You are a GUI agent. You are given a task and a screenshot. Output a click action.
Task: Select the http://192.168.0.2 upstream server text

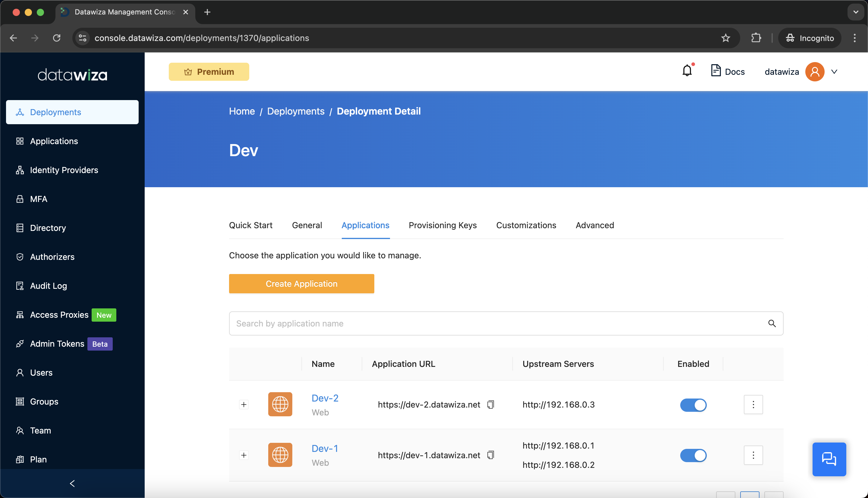tap(558, 465)
